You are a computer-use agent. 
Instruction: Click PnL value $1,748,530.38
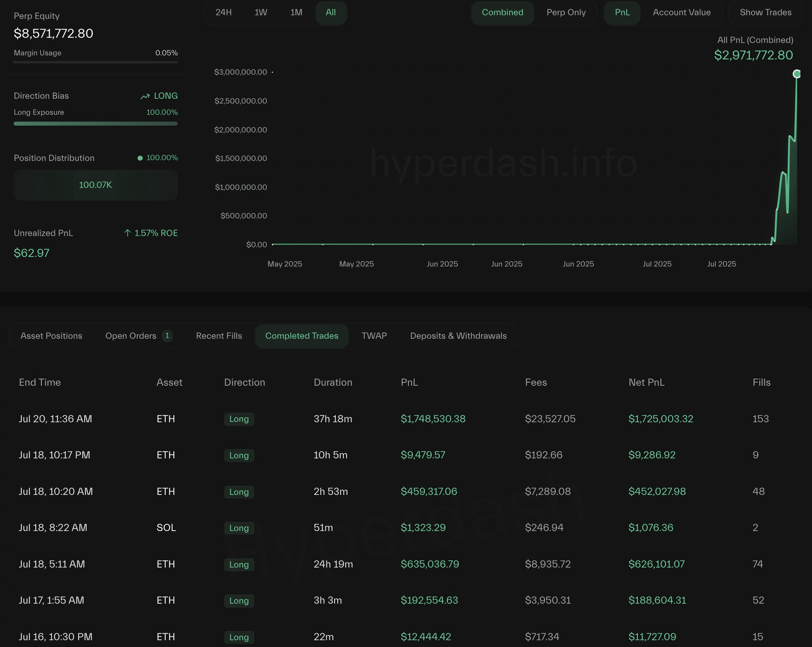[x=433, y=419]
